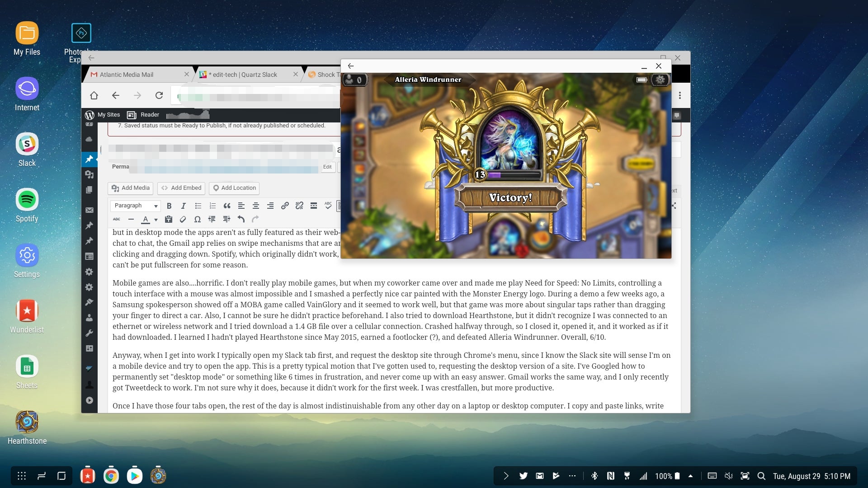The height and width of the screenshot is (488, 868).
Task: Open the on-screen keyboard icon in the tray
Action: click(712, 476)
